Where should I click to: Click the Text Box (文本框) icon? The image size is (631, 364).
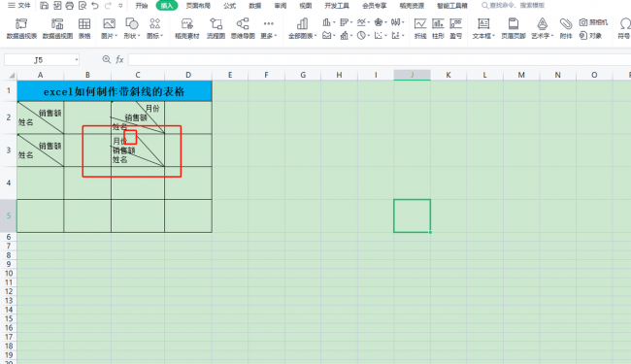(x=483, y=23)
